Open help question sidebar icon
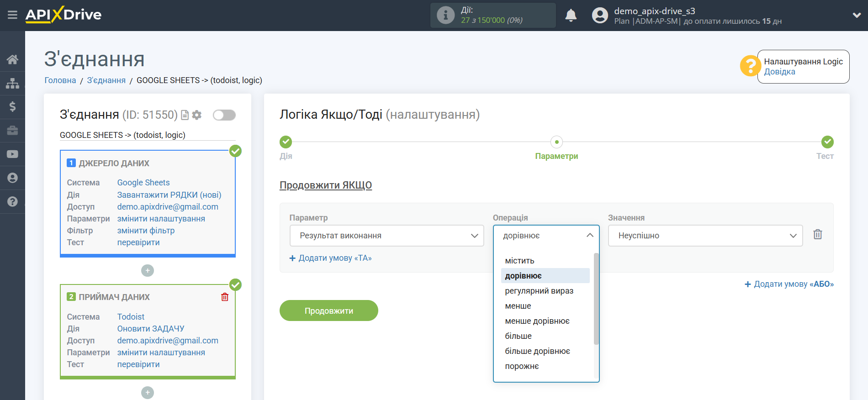868x400 pixels. coord(12,201)
